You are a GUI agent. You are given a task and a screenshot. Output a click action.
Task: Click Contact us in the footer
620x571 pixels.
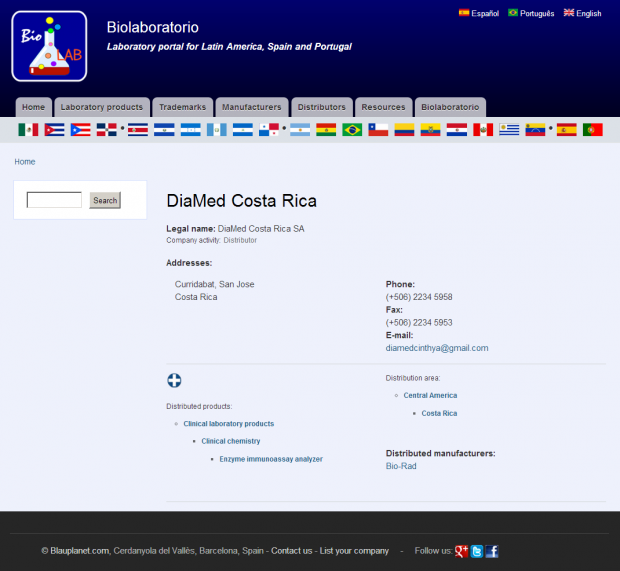291,551
